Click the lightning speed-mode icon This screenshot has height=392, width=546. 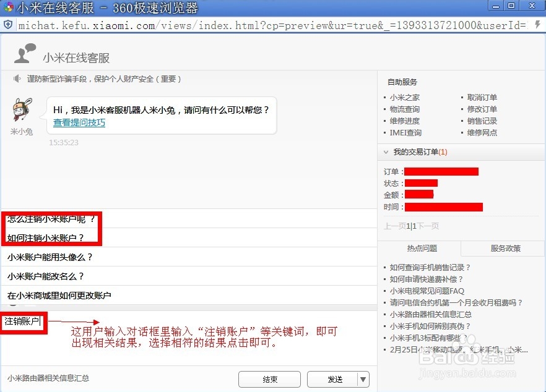537,24
